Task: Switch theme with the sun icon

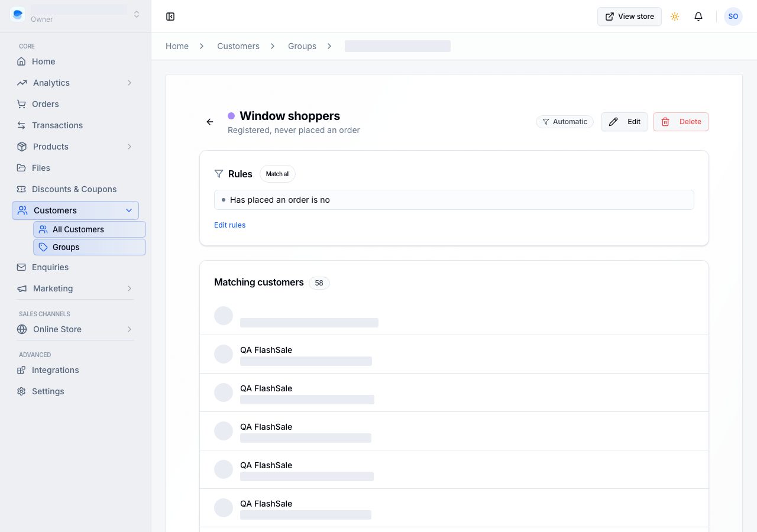Action: [675, 17]
